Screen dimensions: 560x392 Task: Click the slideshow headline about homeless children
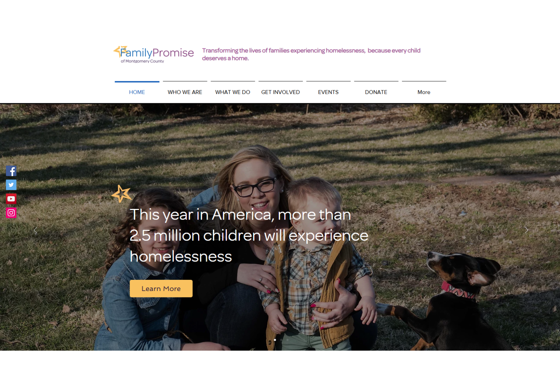249,235
